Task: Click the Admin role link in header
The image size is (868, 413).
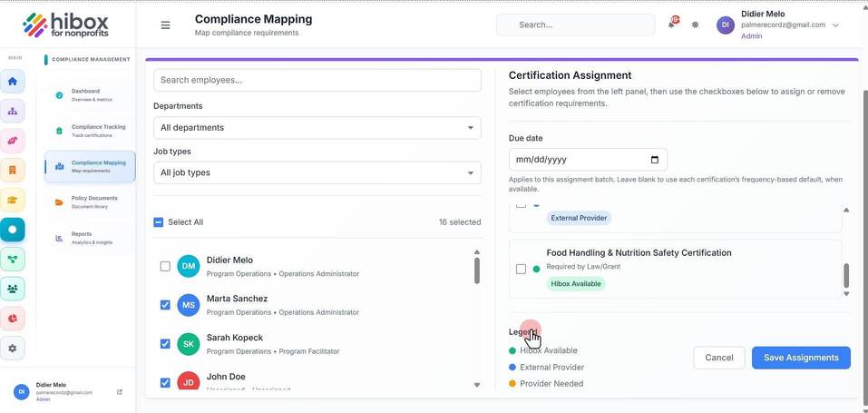Action: [x=751, y=36]
